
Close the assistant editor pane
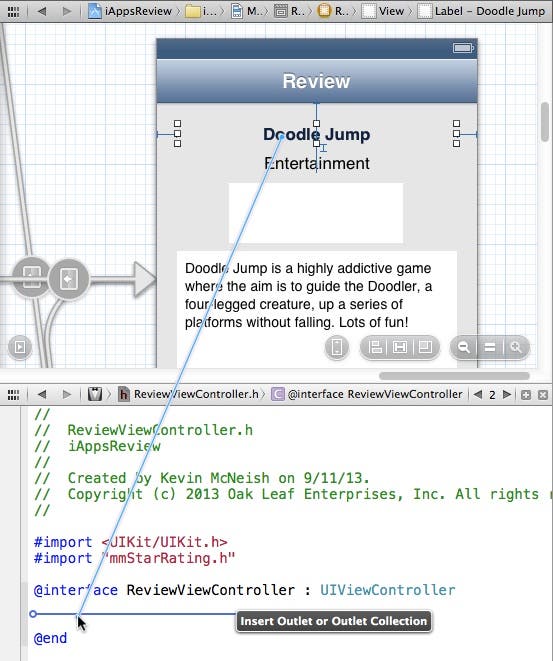543,395
